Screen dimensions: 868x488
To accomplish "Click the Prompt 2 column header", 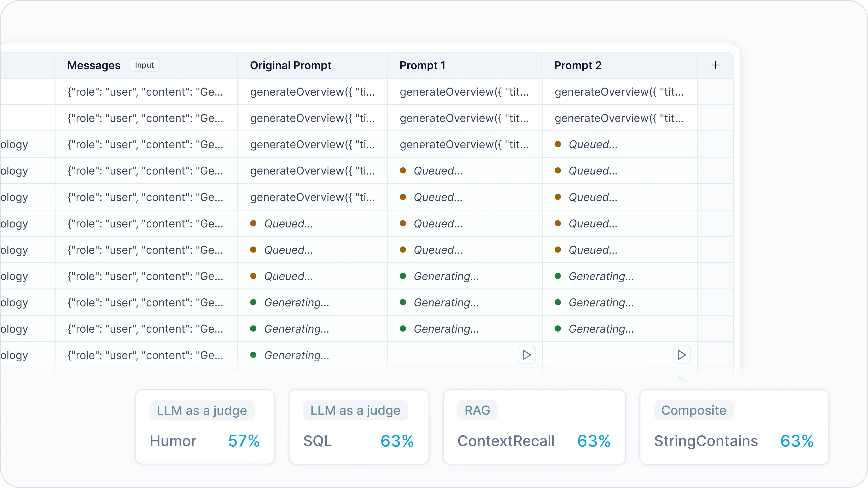I will pos(578,65).
